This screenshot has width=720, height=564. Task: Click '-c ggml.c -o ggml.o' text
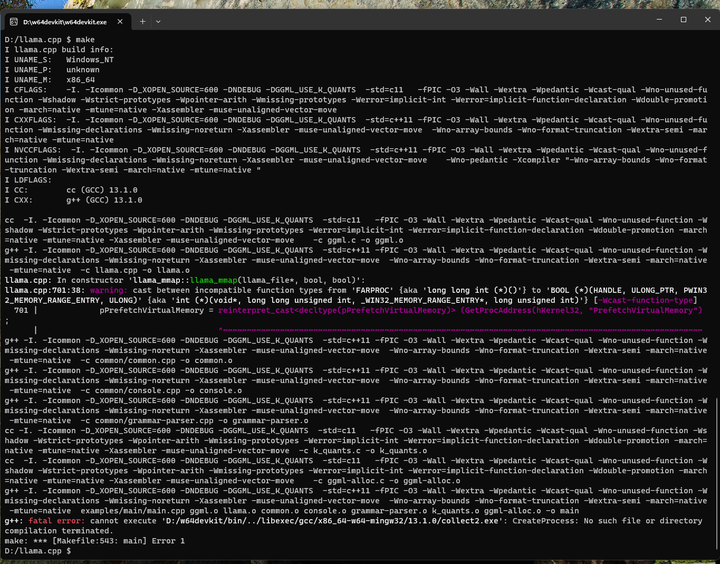pos(358,240)
